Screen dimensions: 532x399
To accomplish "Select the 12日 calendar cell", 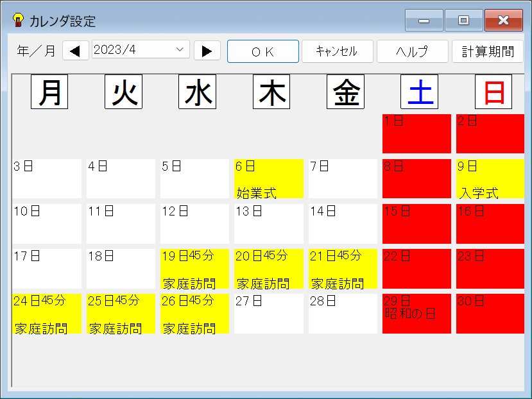I will pyautogui.click(x=194, y=224).
